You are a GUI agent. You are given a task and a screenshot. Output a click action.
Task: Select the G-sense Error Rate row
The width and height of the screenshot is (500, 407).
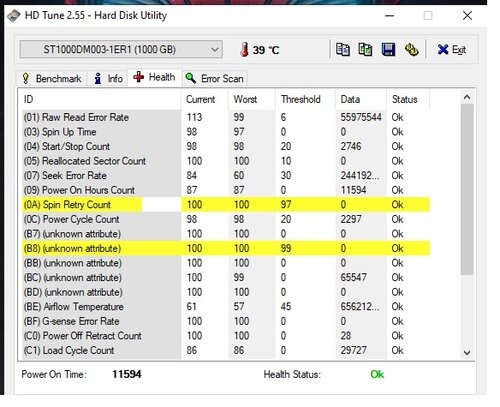(x=226, y=321)
